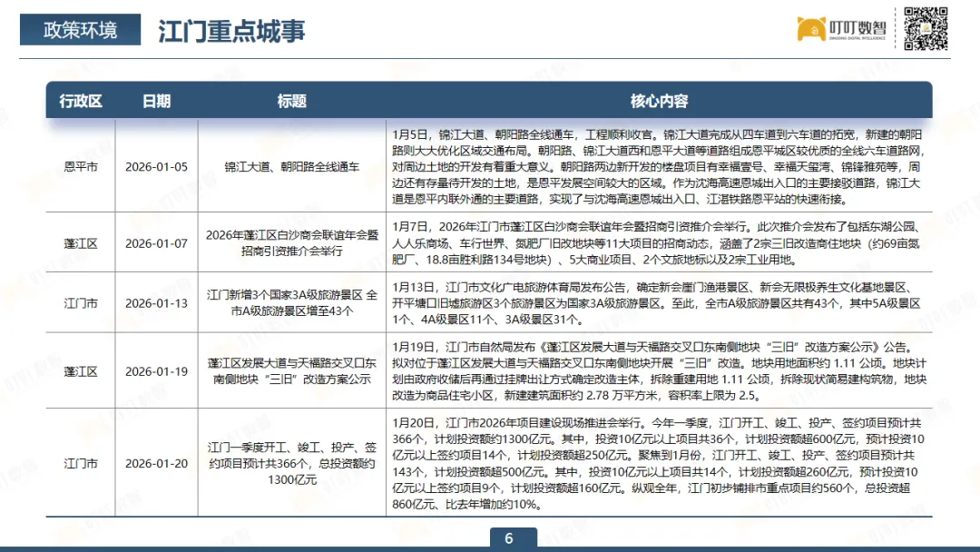Click the 日期 column header
Screen dimensions: 980x552
(x=156, y=102)
